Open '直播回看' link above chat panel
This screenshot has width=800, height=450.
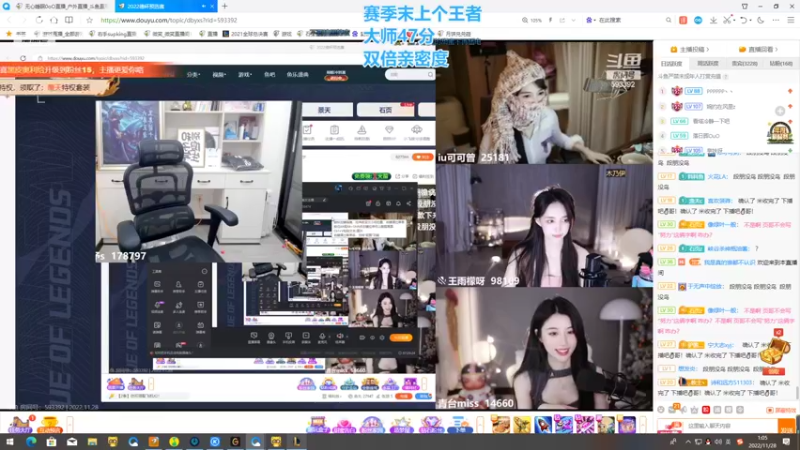click(758, 49)
